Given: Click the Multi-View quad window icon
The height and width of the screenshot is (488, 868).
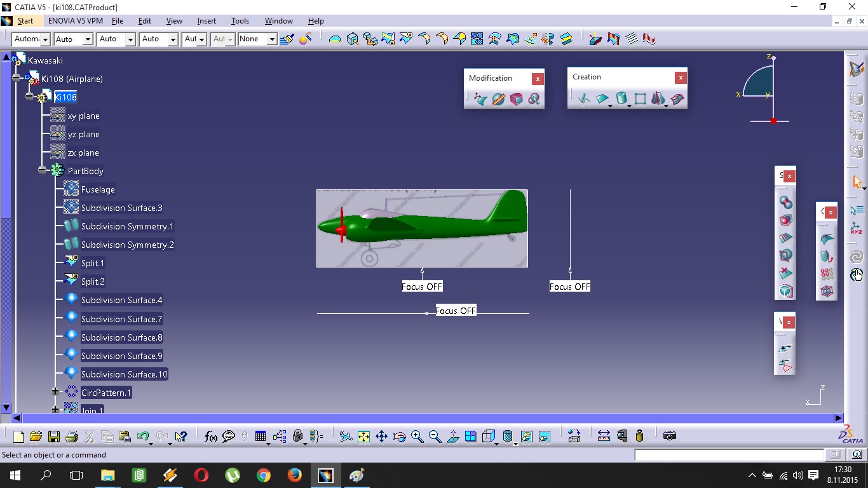Looking at the screenshot, I should click(470, 437).
